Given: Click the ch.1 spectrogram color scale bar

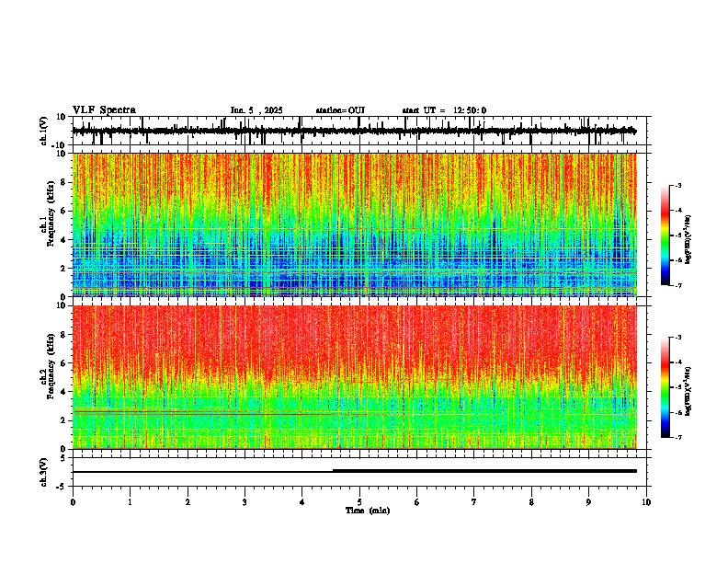Looking at the screenshot, I should [x=665, y=236].
